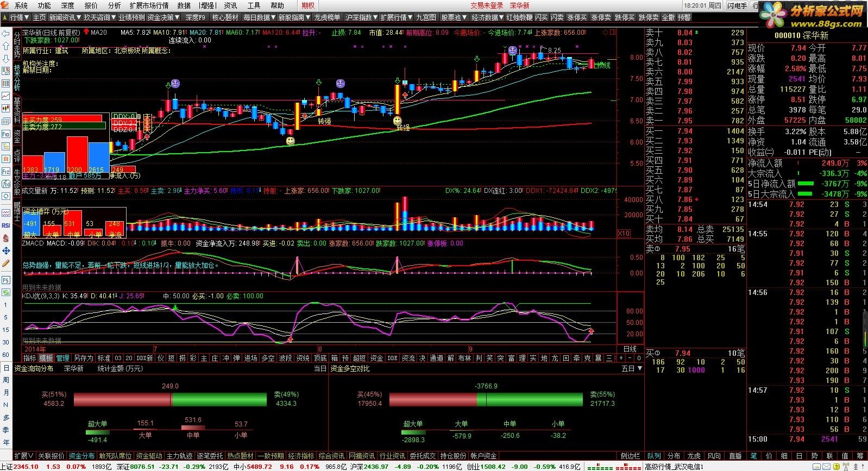Open the 系统 menu
This screenshot has height=471, width=868.
coord(21,5)
